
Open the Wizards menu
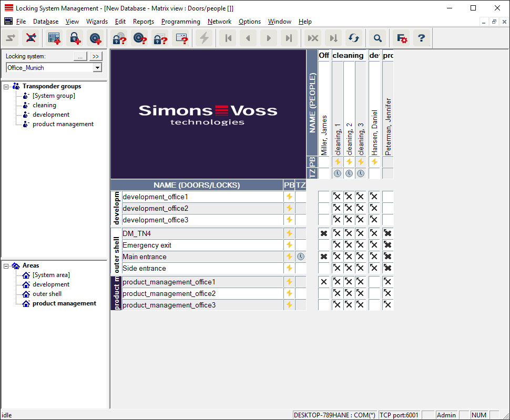(97, 22)
